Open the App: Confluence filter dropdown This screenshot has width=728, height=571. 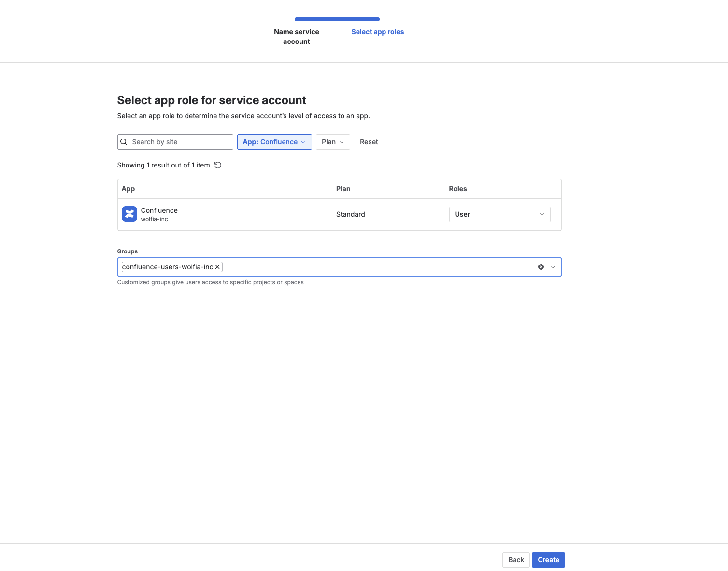pyautogui.click(x=274, y=142)
